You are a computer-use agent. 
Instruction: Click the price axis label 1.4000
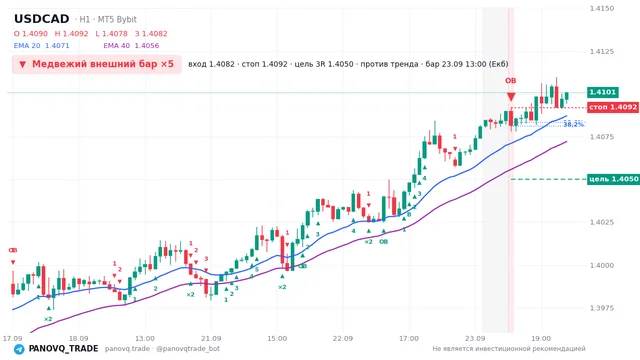click(602, 265)
